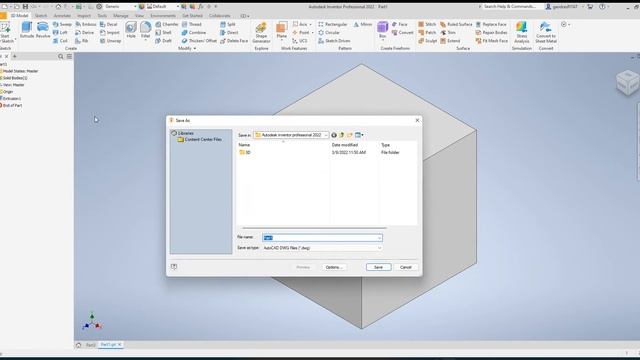Click the Options... button
The image size is (640, 360).
(334, 267)
